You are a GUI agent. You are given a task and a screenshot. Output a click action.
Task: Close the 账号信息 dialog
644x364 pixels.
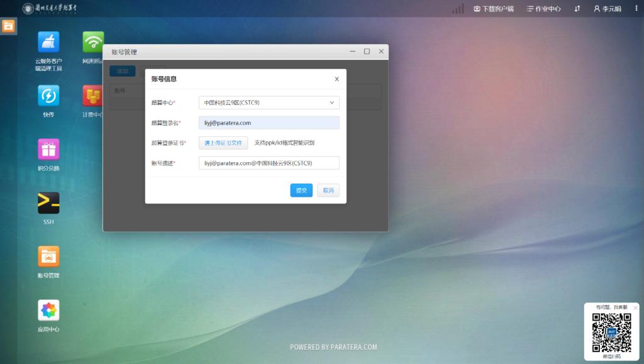tap(336, 79)
